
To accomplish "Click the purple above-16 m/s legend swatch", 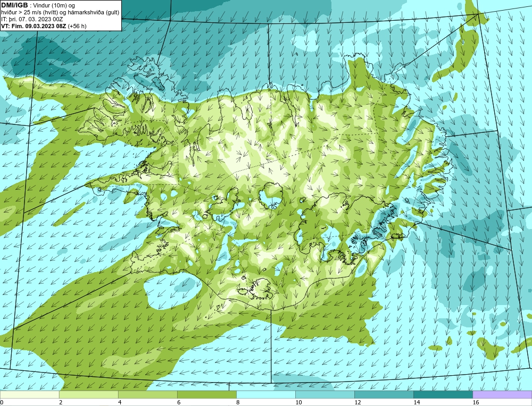I will coord(502,394).
